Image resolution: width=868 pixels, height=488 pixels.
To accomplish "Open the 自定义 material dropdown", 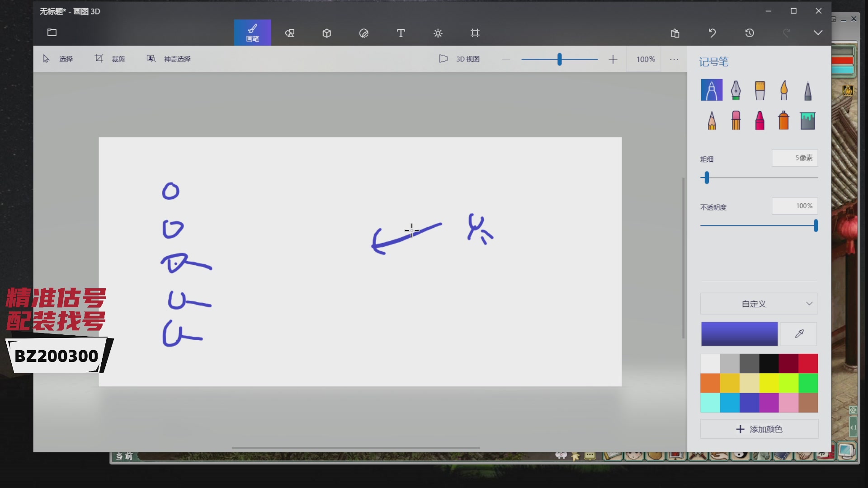I will point(759,304).
